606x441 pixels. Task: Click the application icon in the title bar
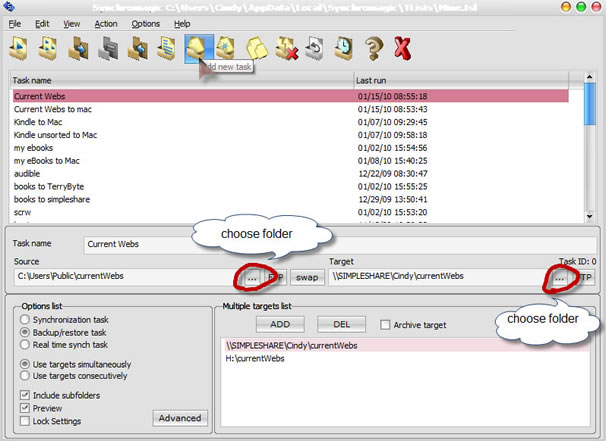click(9, 7)
